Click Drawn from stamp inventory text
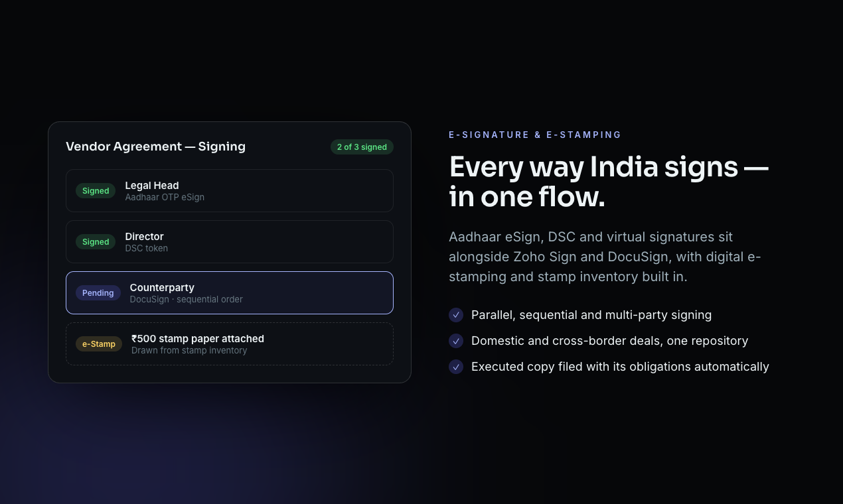 [x=189, y=350]
